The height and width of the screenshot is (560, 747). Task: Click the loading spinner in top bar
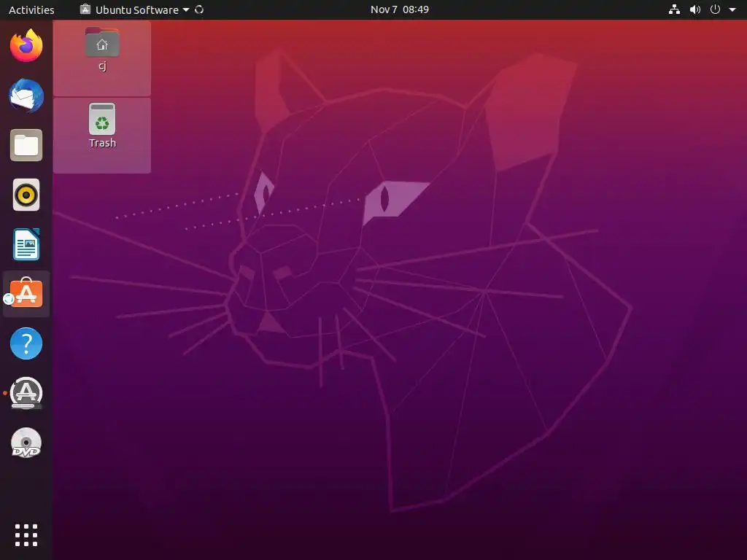point(199,9)
